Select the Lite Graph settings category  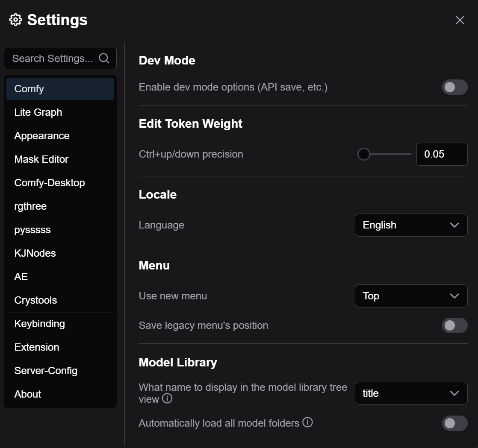click(38, 112)
